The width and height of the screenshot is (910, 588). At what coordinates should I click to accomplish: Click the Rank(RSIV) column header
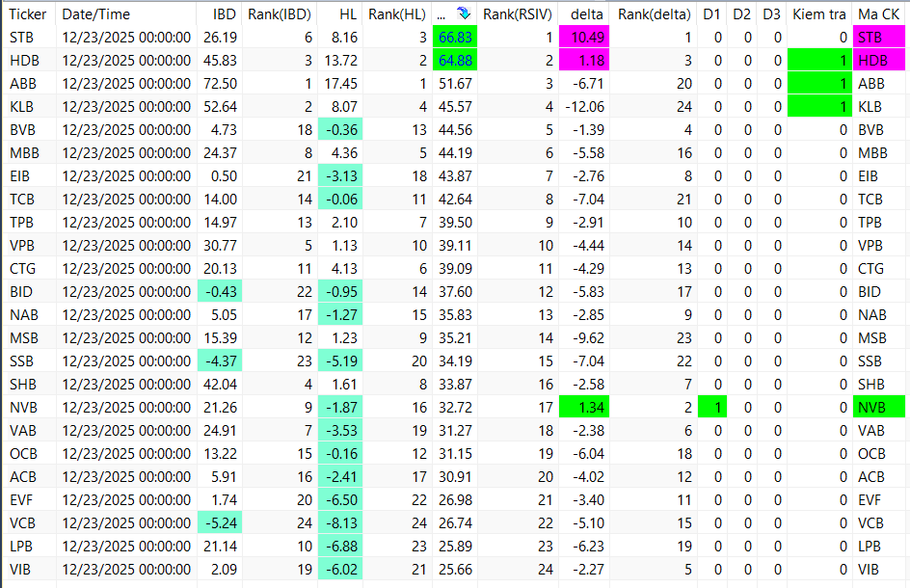click(517, 13)
